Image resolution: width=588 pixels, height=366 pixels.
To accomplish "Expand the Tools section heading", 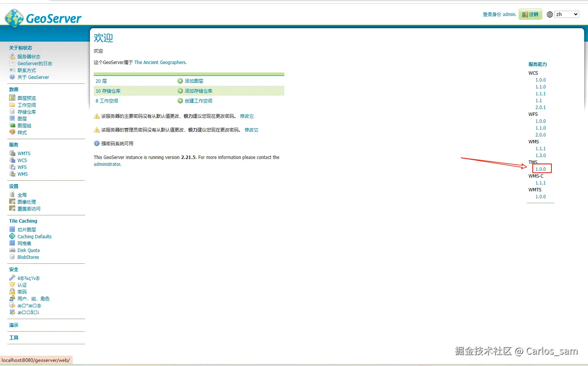I will pyautogui.click(x=14, y=338).
